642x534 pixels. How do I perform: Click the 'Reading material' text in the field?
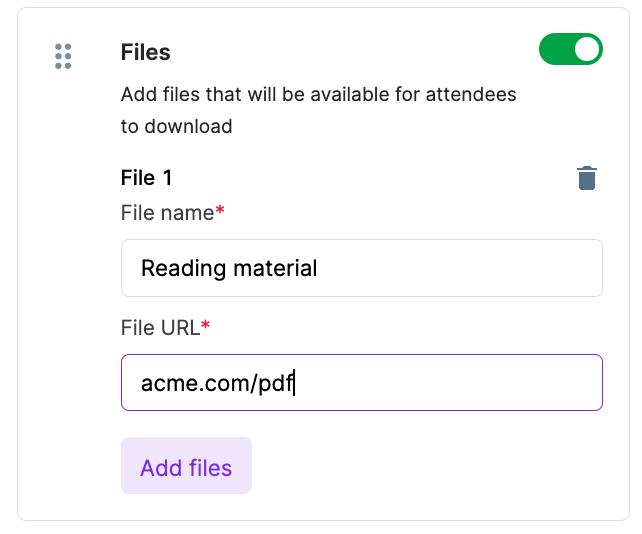pos(229,268)
